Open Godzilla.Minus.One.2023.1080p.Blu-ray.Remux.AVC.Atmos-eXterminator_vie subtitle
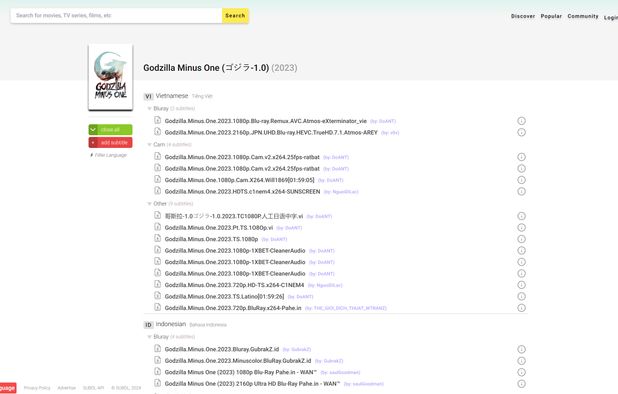 (x=266, y=121)
